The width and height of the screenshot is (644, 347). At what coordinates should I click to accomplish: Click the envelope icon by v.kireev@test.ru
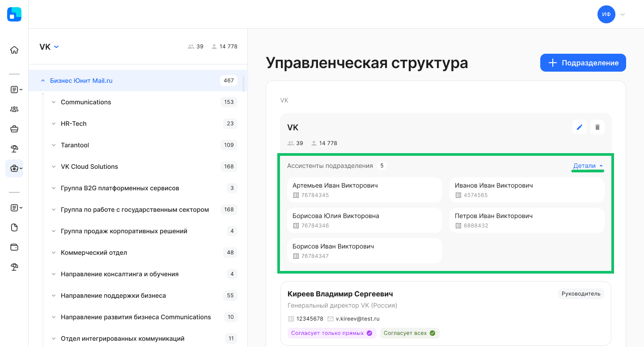330,319
